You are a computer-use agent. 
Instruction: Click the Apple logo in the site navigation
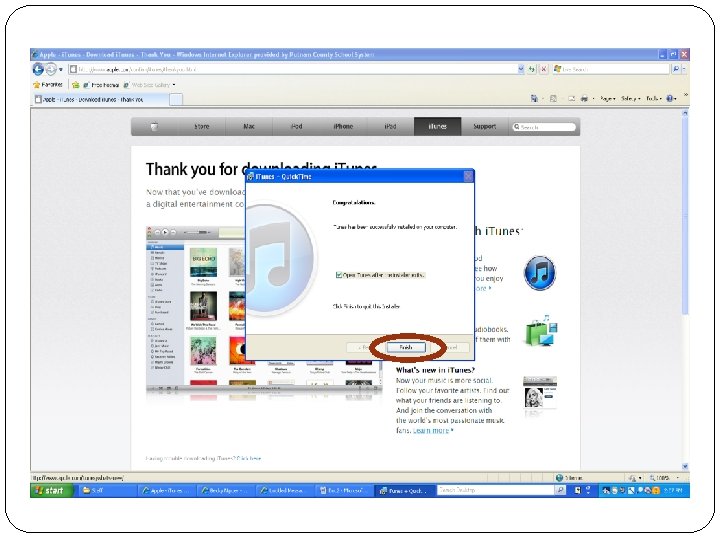click(154, 126)
